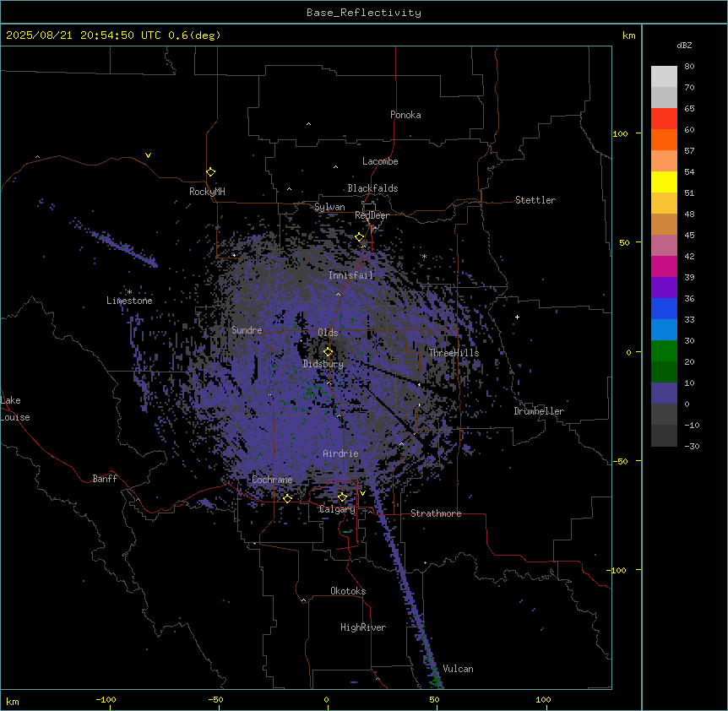Image resolution: width=728 pixels, height=711 pixels.
Task: Select the yellow diamond marker between Olds and Didsbury
Action: (x=328, y=351)
